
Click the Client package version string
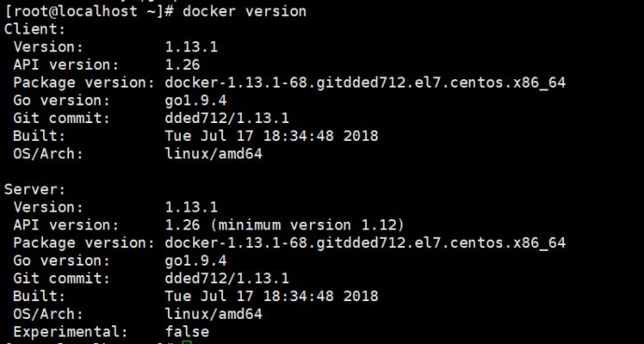pyautogui.click(x=365, y=83)
